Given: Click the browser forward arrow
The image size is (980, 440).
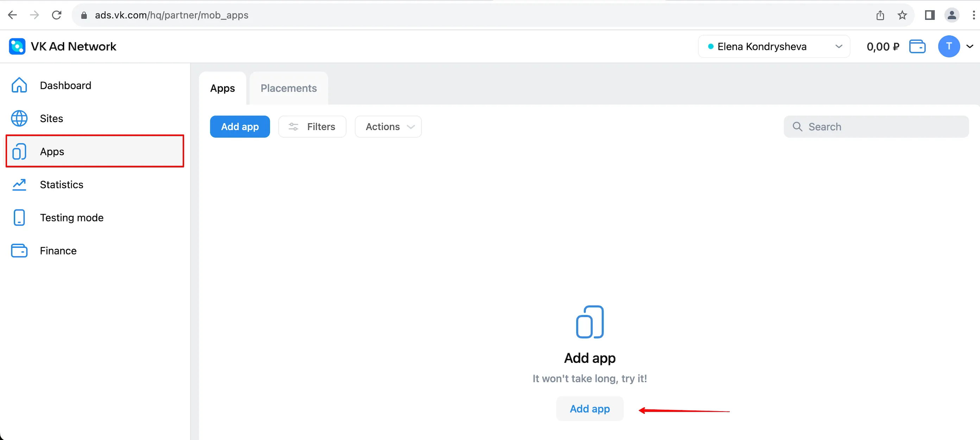Looking at the screenshot, I should (34, 15).
